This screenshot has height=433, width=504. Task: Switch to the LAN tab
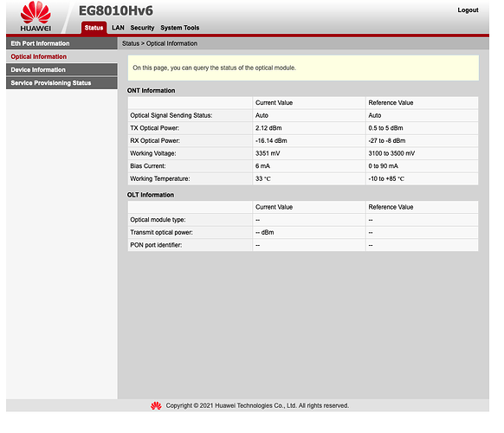[118, 28]
